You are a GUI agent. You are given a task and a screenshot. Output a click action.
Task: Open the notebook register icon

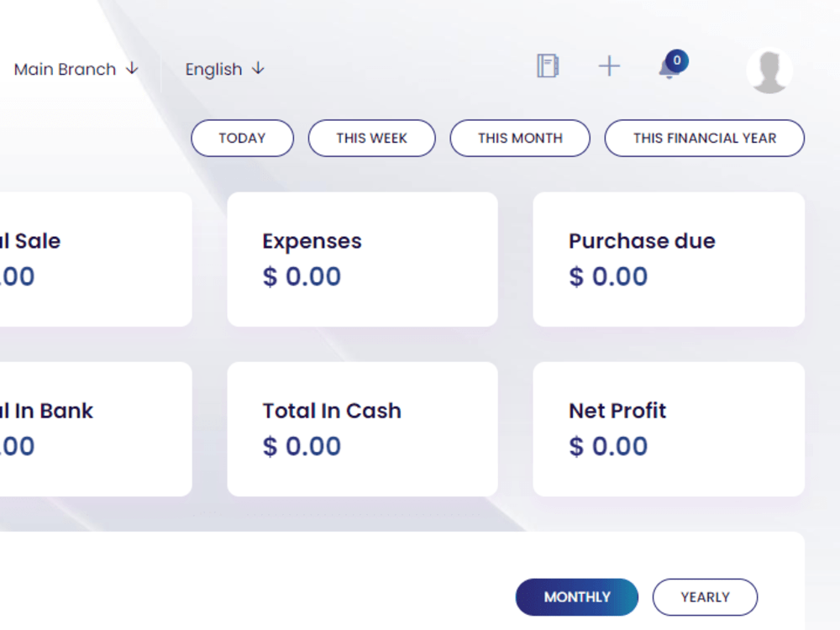tap(548, 66)
